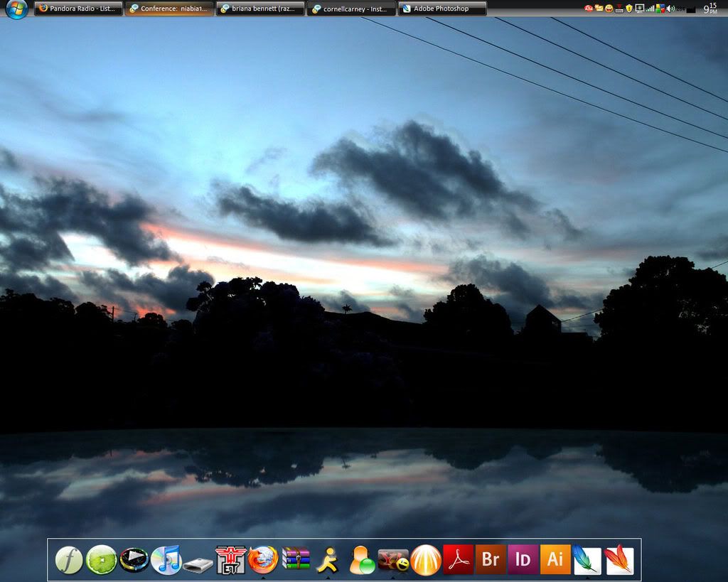Launch AIM running man icon in dock
This screenshot has width=728, height=582.
click(328, 560)
